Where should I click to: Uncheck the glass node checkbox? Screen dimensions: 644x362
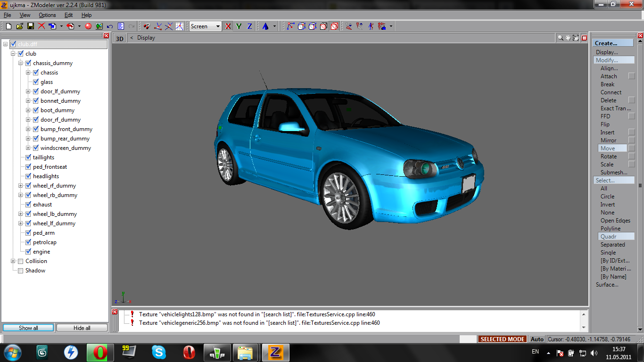[36, 82]
